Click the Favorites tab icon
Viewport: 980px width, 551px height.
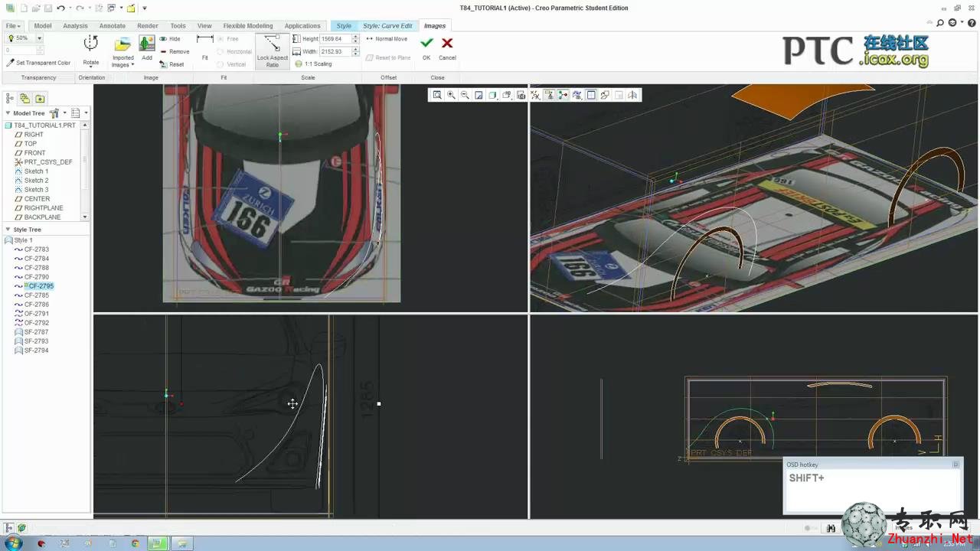coord(40,98)
